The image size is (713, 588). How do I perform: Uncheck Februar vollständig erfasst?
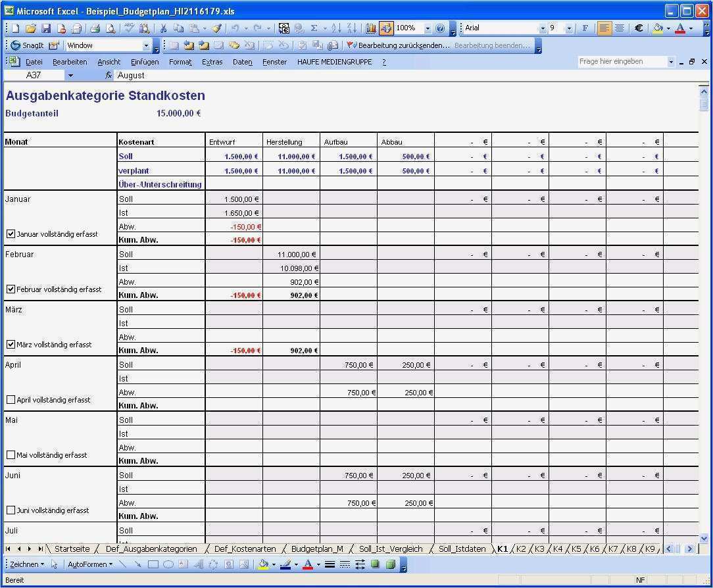pos(11,289)
